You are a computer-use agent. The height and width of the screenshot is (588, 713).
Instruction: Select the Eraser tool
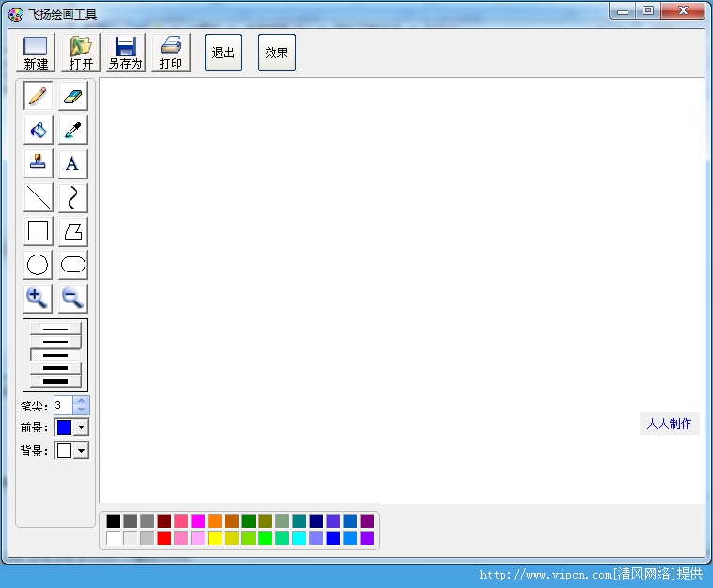(72, 96)
